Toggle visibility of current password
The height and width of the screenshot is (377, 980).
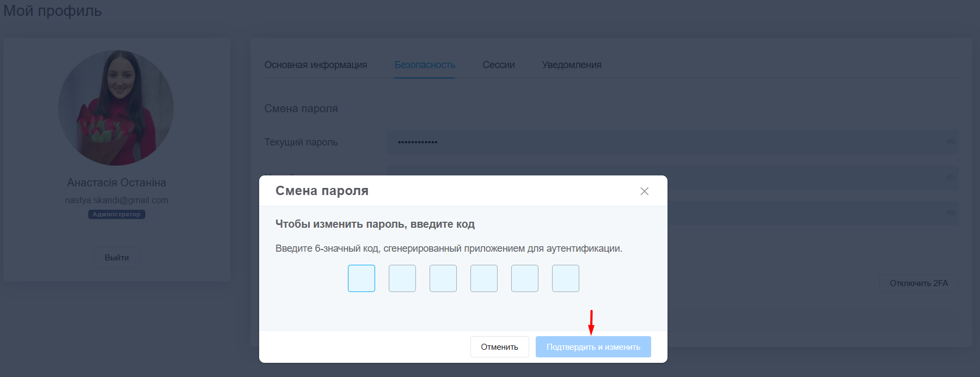[x=951, y=142]
